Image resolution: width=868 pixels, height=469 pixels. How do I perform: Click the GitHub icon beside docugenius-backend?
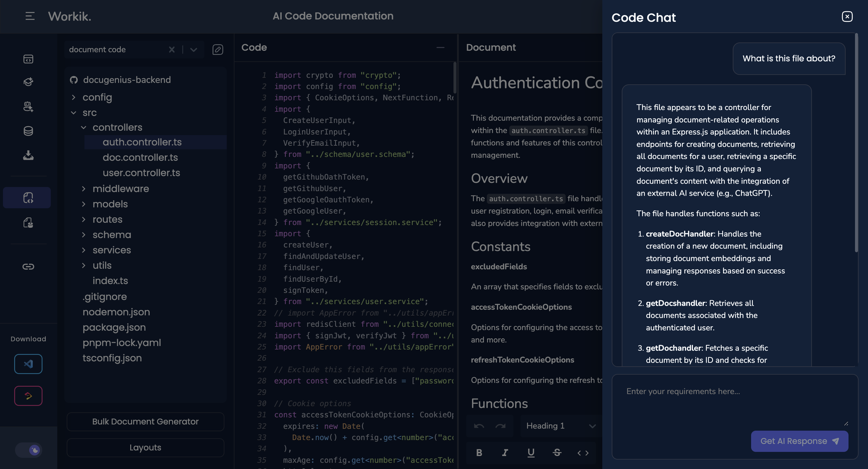(74, 80)
